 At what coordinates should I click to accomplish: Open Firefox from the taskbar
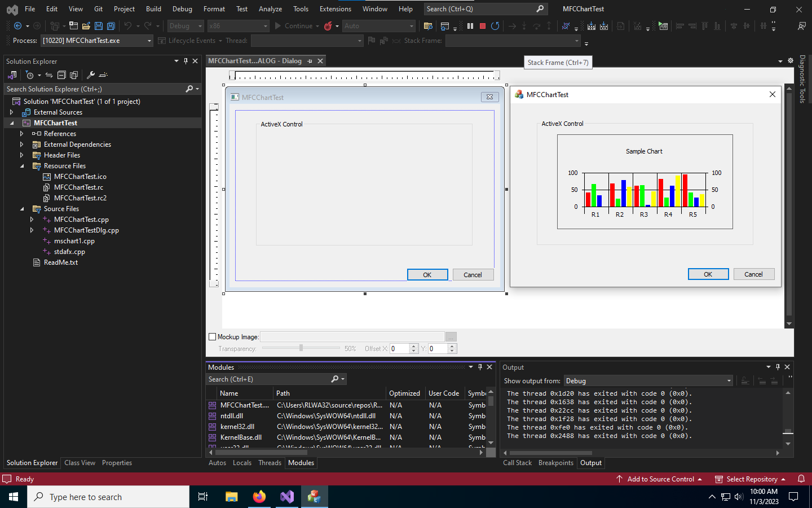pos(259,497)
